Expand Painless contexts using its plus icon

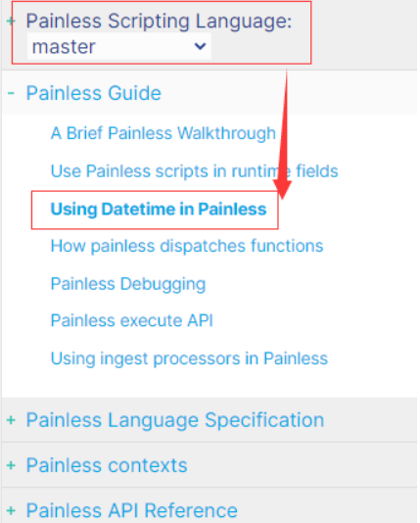(11, 465)
